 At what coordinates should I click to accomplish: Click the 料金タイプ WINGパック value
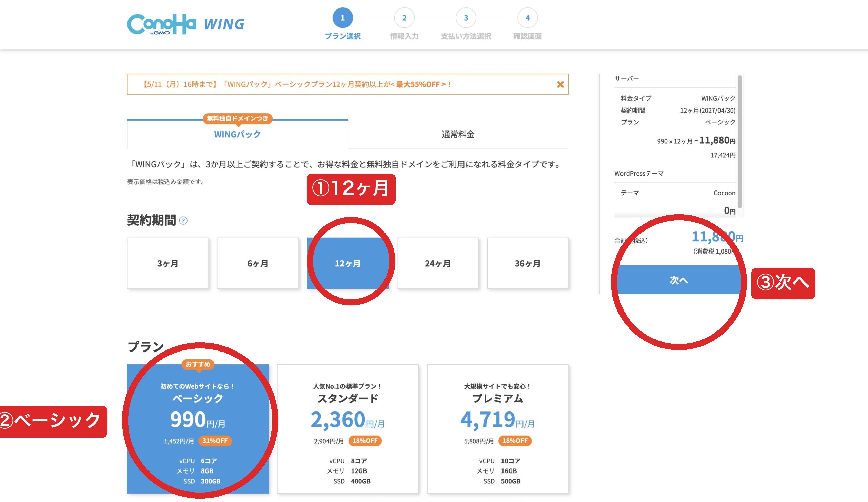(718, 99)
